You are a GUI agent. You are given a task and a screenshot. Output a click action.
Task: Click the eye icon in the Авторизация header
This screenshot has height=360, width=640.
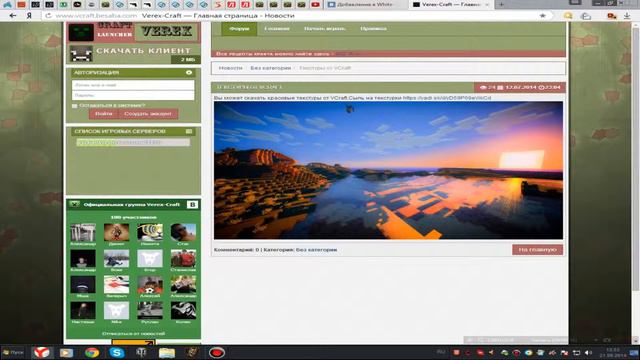[189, 72]
